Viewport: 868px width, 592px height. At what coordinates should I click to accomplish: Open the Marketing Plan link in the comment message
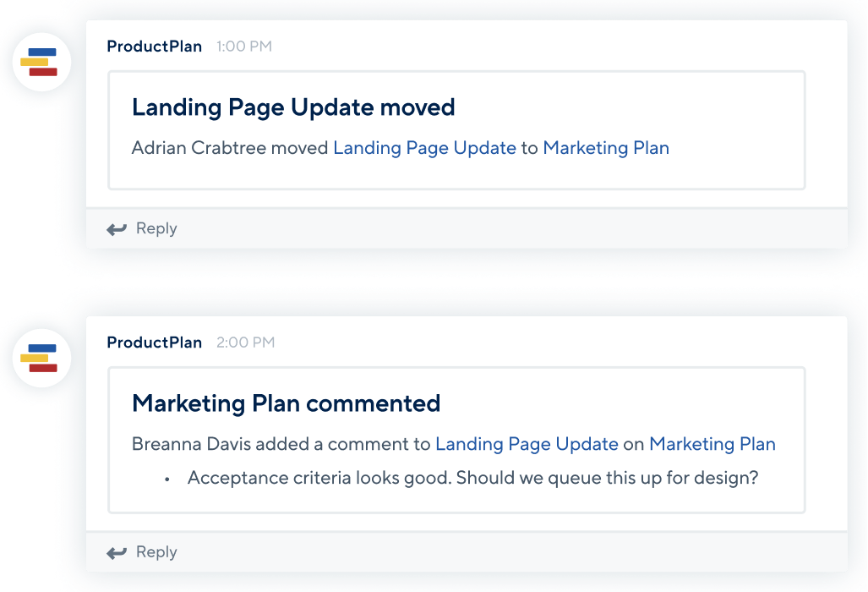coord(712,444)
